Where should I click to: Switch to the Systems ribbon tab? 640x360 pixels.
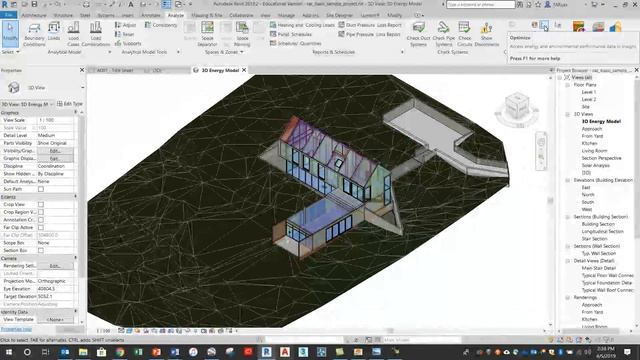(106, 15)
